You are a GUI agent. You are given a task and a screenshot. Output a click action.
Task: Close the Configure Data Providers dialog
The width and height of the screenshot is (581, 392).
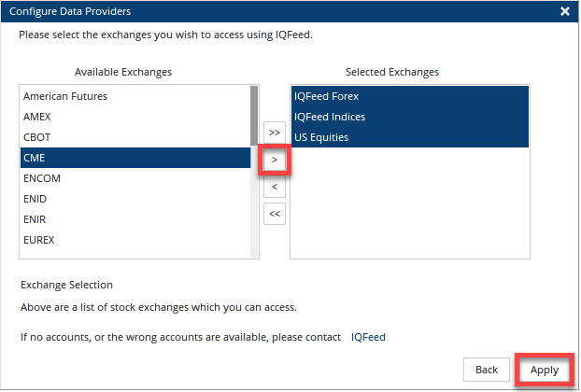(x=565, y=11)
